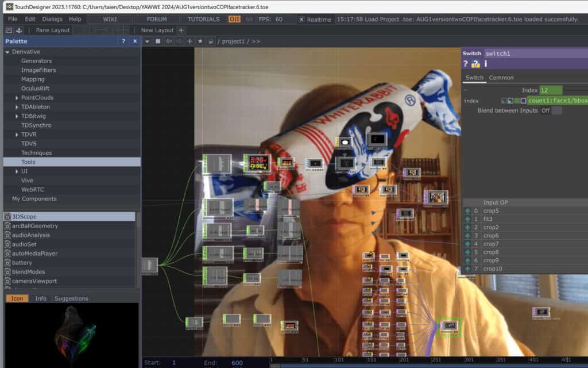Image resolution: width=588 pixels, height=368 pixels.
Task: Click the Pane Layout label
Action: pyautogui.click(x=52, y=30)
